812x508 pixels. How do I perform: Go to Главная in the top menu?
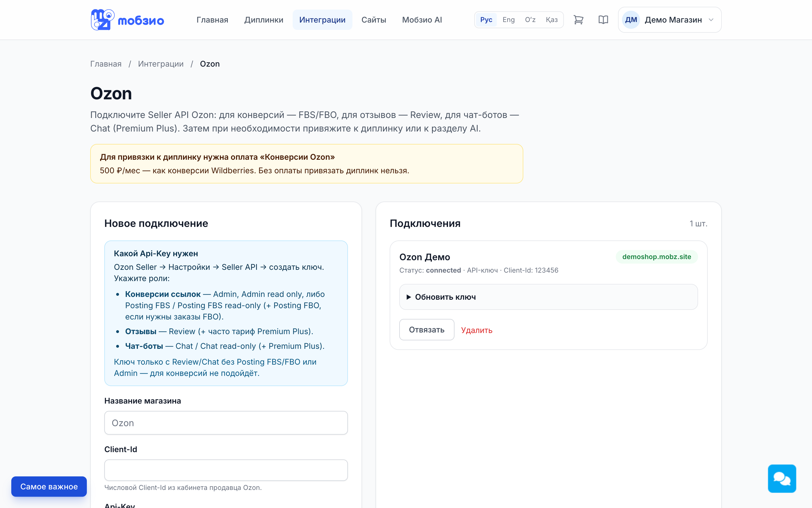pos(212,20)
